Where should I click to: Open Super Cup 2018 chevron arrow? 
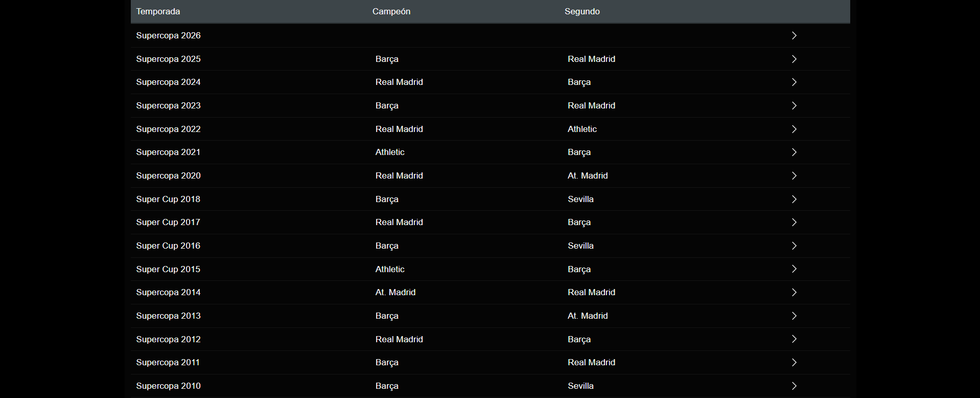coord(794,199)
